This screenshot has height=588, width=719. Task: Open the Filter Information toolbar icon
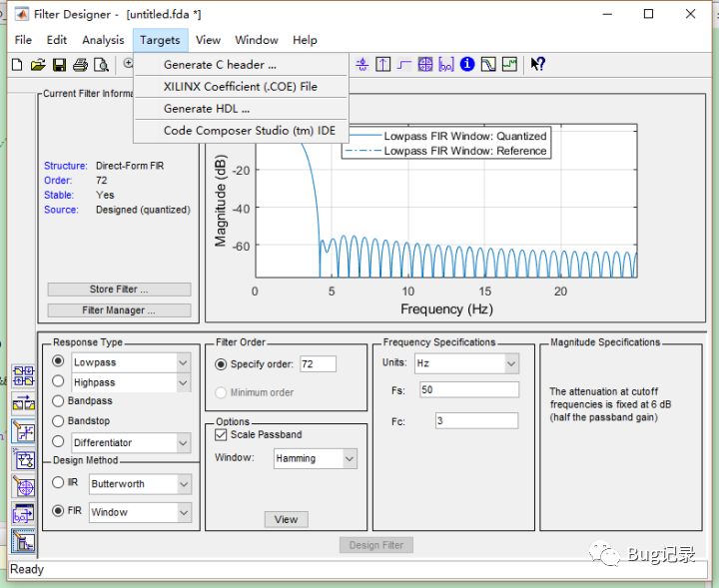[x=467, y=65]
